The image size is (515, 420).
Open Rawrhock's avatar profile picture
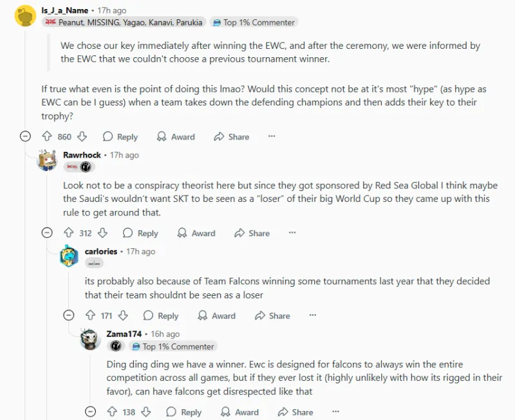[x=48, y=160]
